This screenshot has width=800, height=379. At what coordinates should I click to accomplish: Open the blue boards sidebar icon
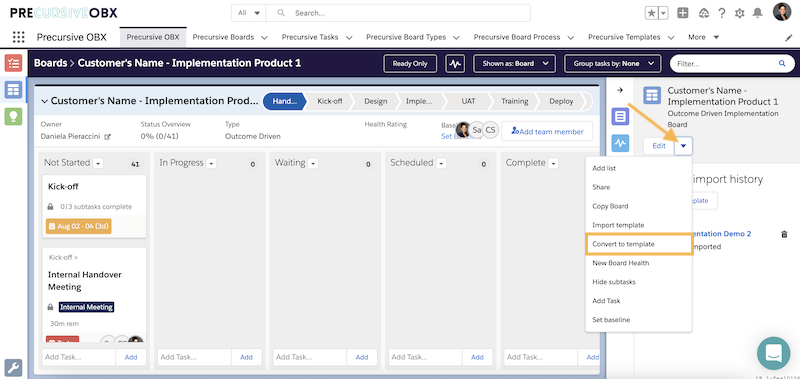coord(13,90)
